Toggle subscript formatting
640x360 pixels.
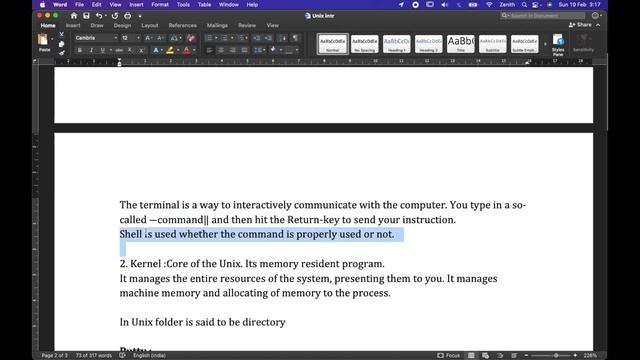(130, 50)
